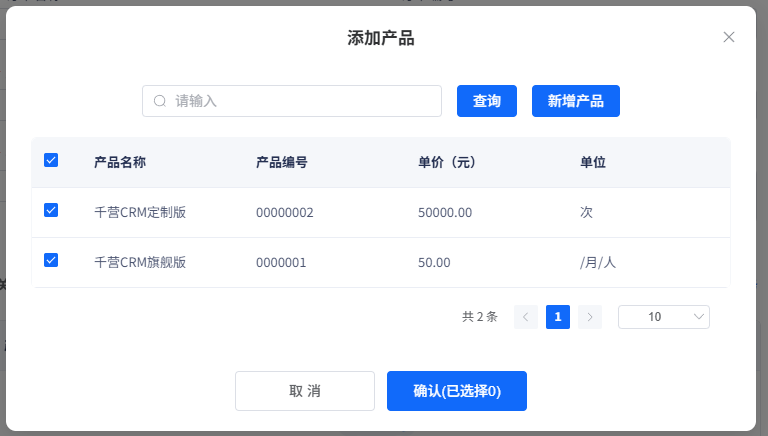This screenshot has width=768, height=436.
Task: Click the magnifier icon in search box
Action: click(x=159, y=101)
